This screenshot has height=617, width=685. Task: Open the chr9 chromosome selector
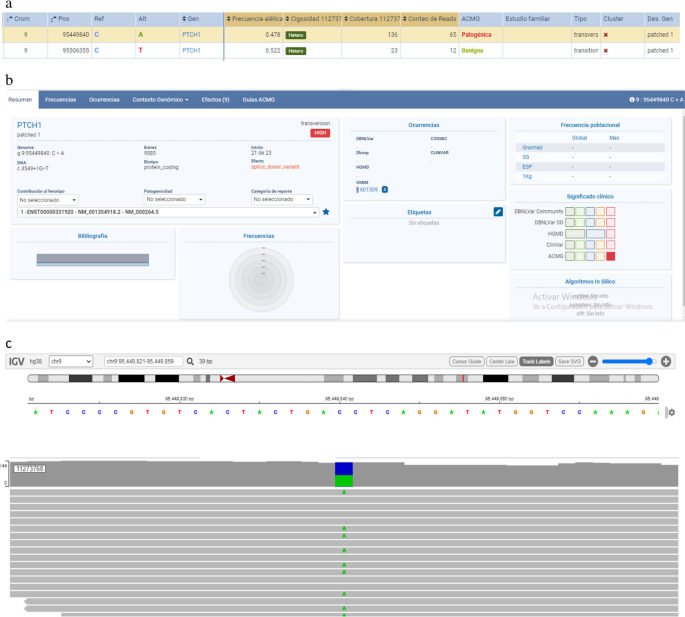(x=71, y=361)
